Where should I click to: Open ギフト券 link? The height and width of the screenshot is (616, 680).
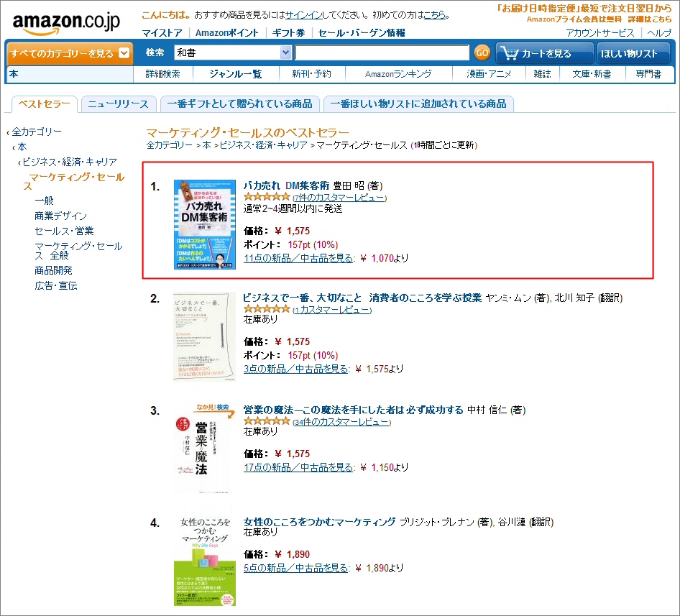pyautogui.click(x=288, y=32)
